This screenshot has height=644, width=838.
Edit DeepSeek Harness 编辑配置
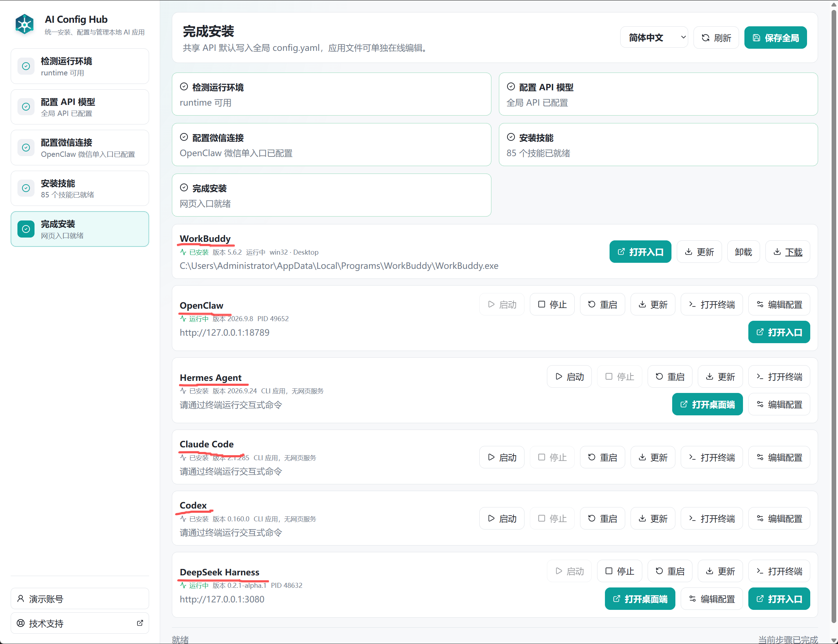(x=711, y=599)
